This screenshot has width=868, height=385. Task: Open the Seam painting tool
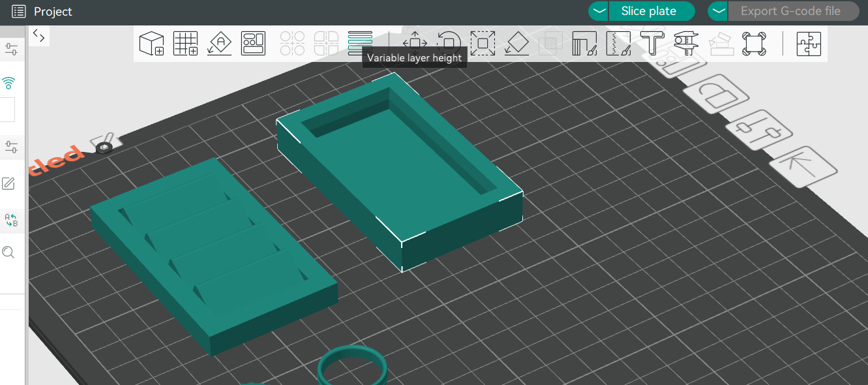(x=618, y=44)
